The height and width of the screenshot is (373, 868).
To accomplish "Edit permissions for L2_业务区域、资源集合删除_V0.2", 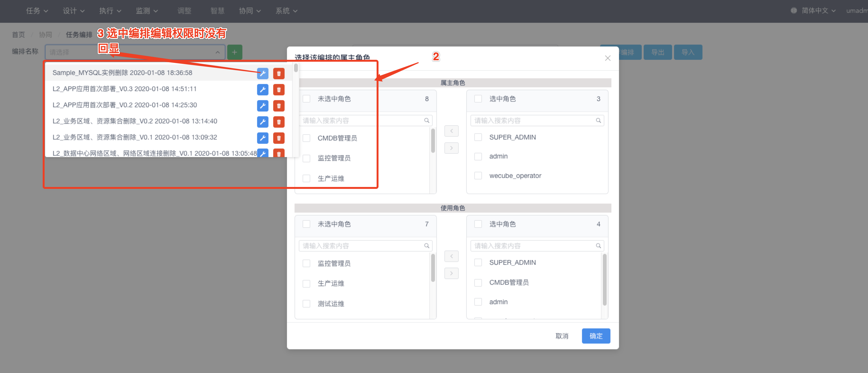I will [x=263, y=122].
